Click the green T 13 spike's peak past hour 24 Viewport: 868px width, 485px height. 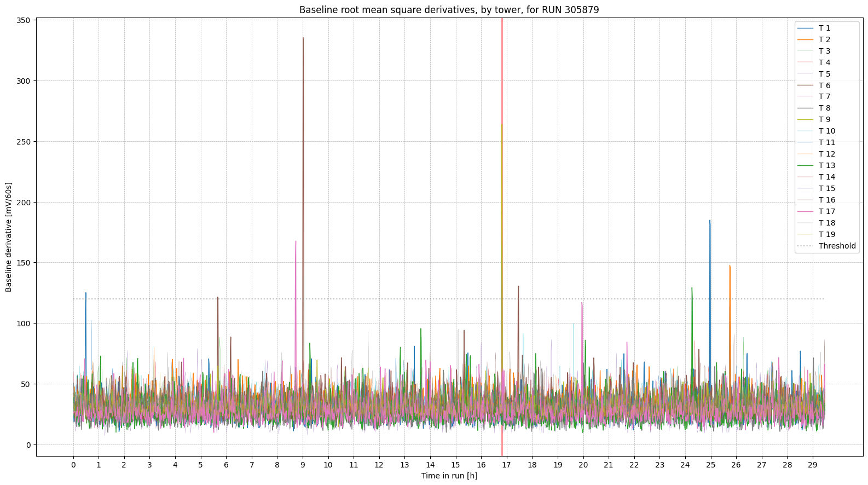[692, 288]
